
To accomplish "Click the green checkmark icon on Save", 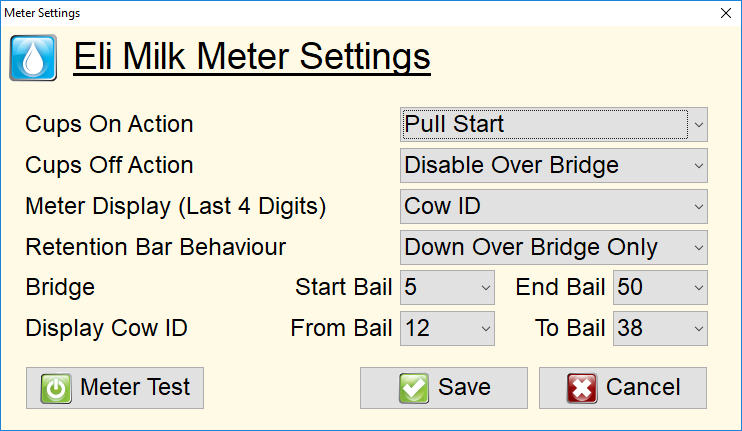I will (x=414, y=388).
